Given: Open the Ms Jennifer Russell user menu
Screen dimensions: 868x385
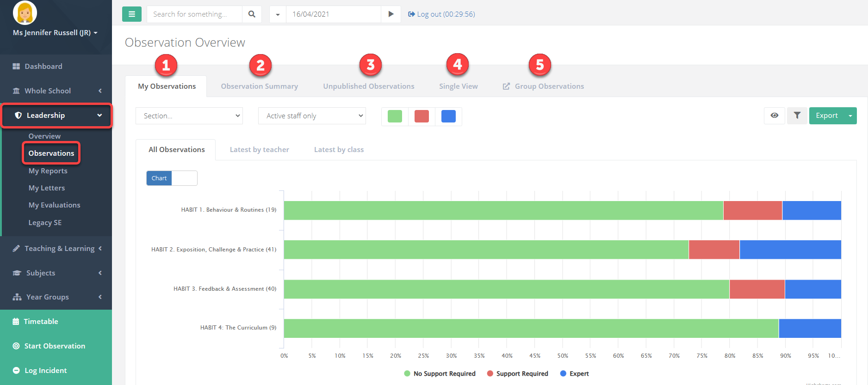Looking at the screenshot, I should coord(55,33).
